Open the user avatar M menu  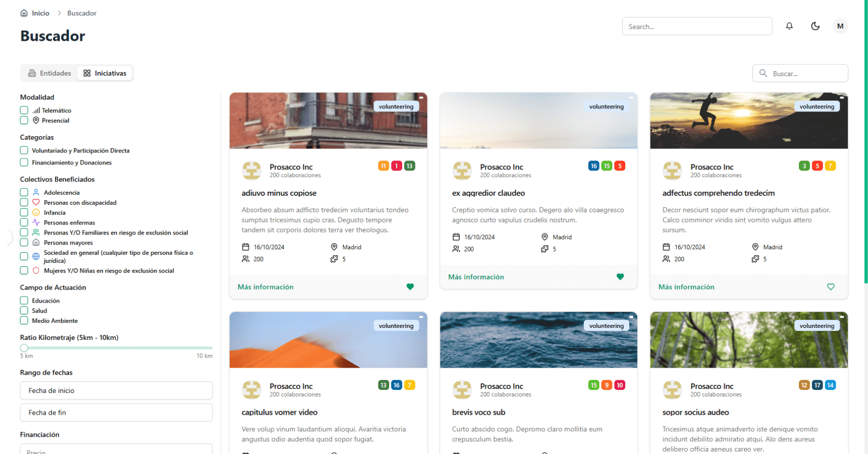pos(840,26)
